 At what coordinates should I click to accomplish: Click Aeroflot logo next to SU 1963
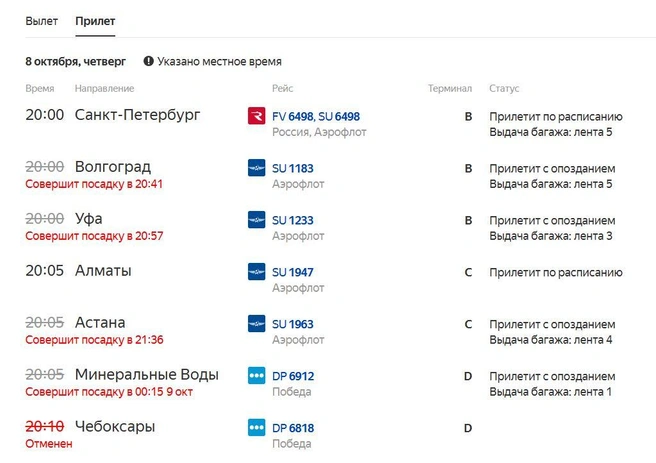click(x=256, y=323)
